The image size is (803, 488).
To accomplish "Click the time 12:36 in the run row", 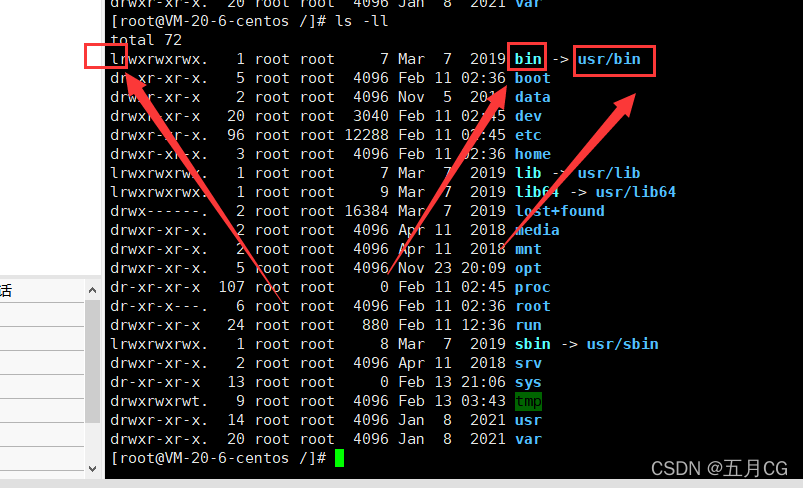I will click(x=483, y=325).
